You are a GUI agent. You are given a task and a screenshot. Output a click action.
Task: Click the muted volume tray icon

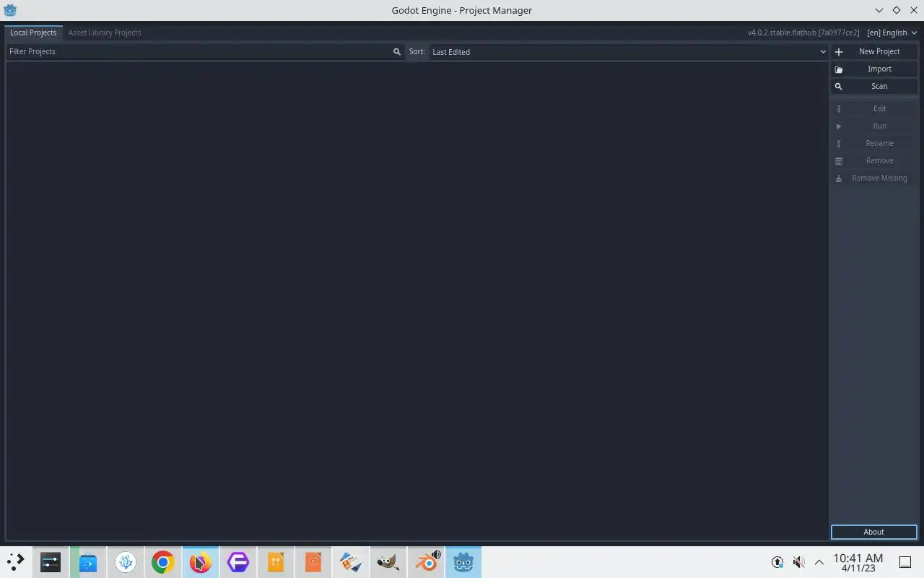798,562
